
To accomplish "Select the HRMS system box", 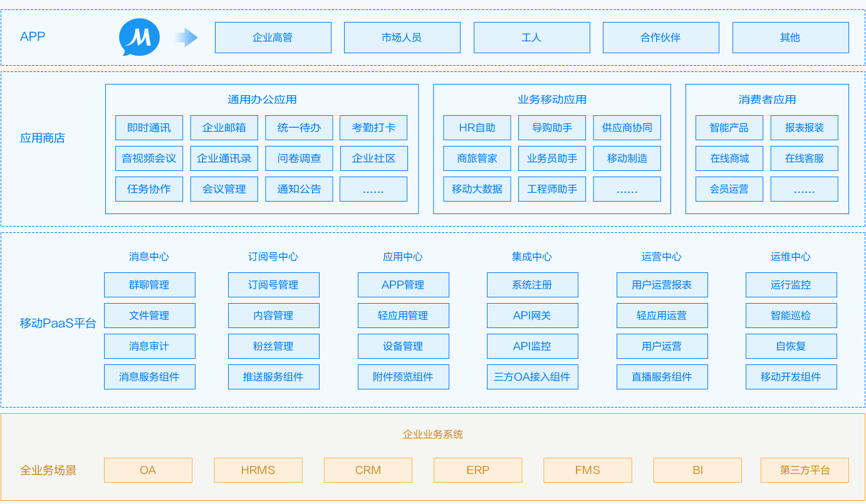I will coord(258,470).
